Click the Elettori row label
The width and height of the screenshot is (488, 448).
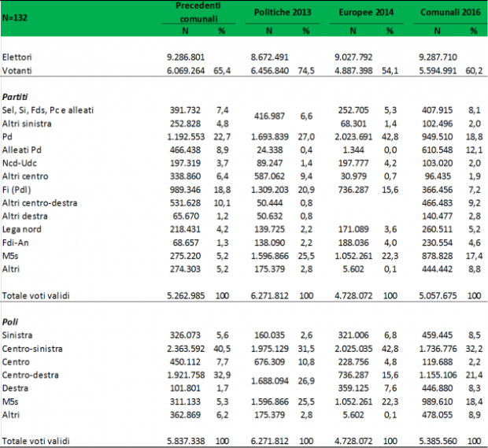pos(17,57)
